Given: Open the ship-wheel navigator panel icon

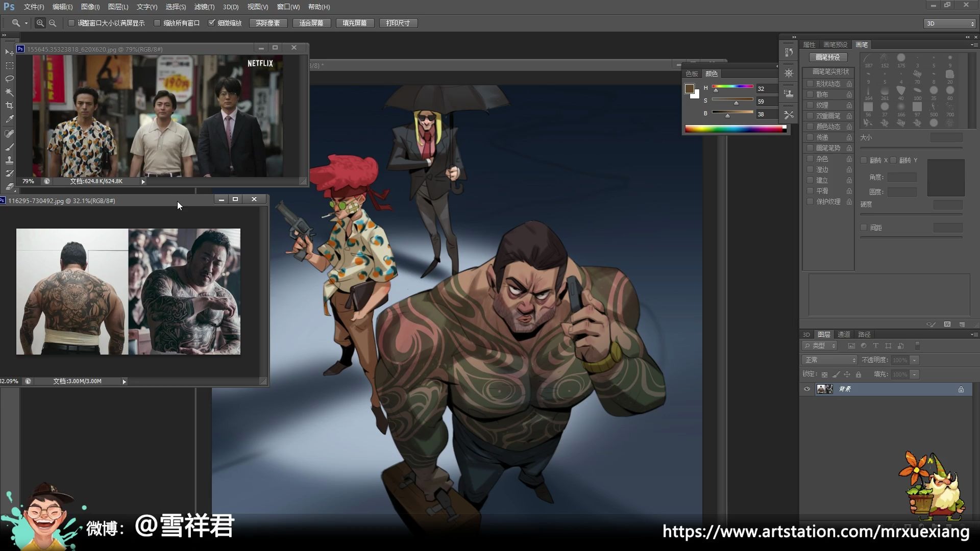Looking at the screenshot, I should (789, 73).
